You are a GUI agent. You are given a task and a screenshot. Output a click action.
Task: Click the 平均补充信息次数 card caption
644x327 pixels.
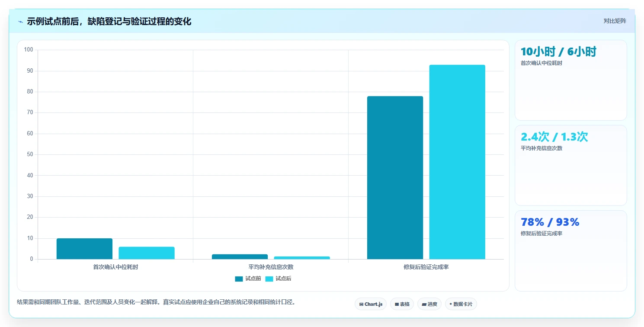(541, 148)
